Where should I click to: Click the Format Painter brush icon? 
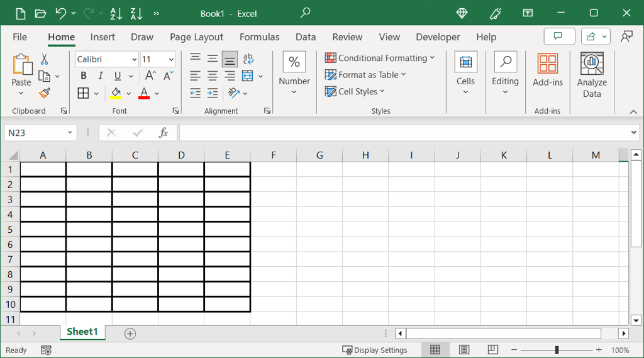click(44, 93)
